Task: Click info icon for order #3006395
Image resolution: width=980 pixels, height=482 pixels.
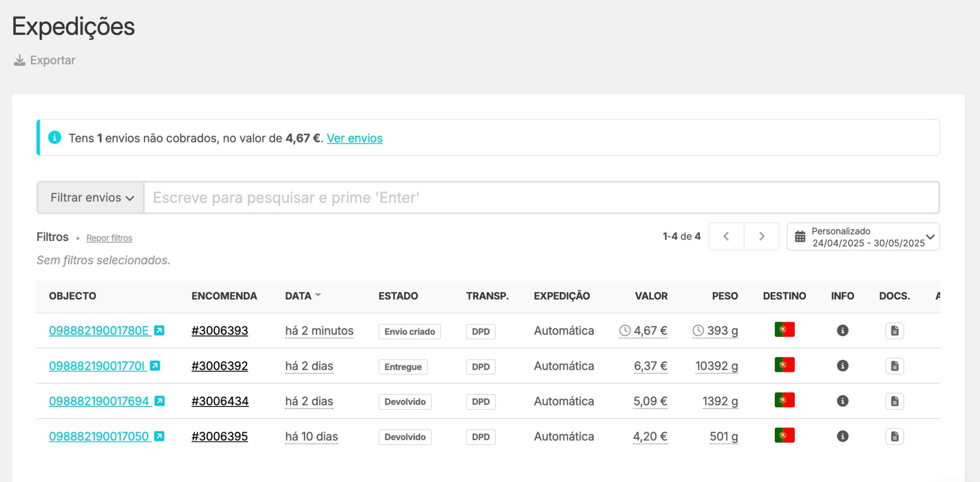Action: pos(842,437)
